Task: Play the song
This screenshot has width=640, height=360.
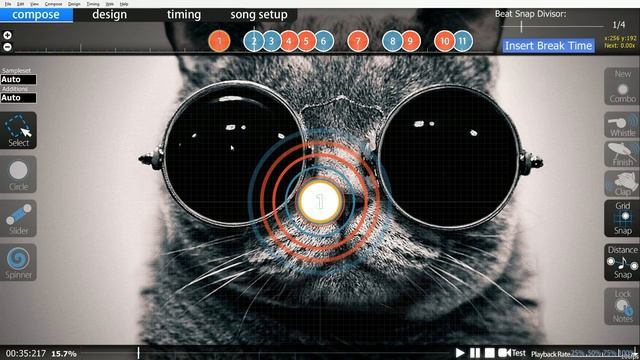Action: click(x=460, y=353)
